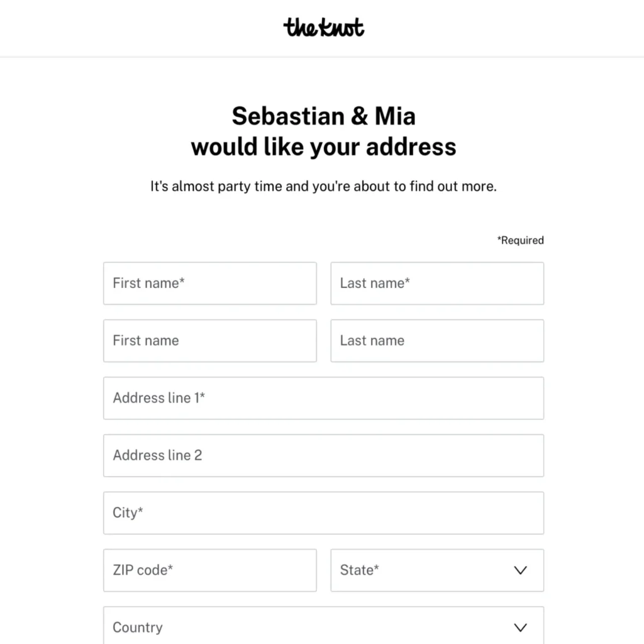This screenshot has width=644, height=644.
Task: Click the '*Required' note label
Action: 520,240
